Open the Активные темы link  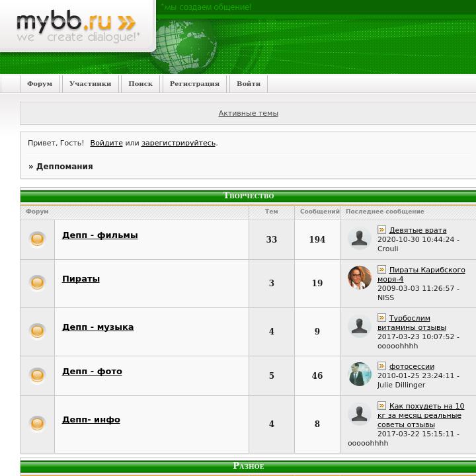[x=249, y=113]
